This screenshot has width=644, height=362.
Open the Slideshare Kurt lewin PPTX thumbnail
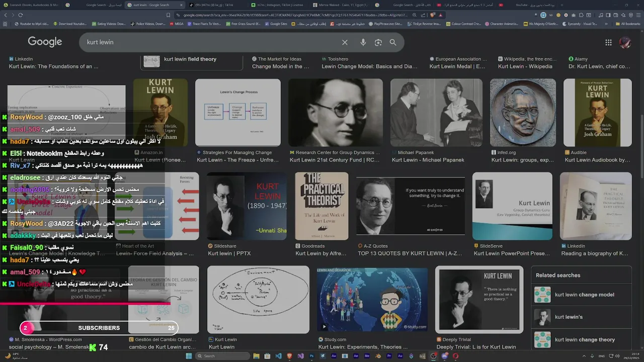(x=247, y=206)
